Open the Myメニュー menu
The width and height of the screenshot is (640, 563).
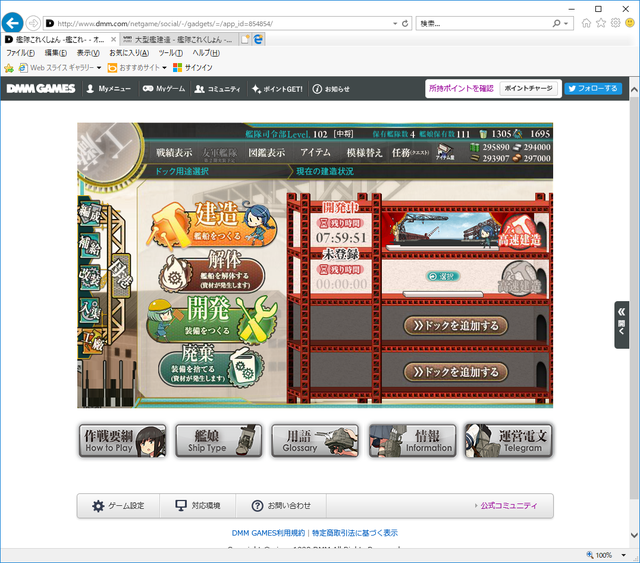pos(109,89)
